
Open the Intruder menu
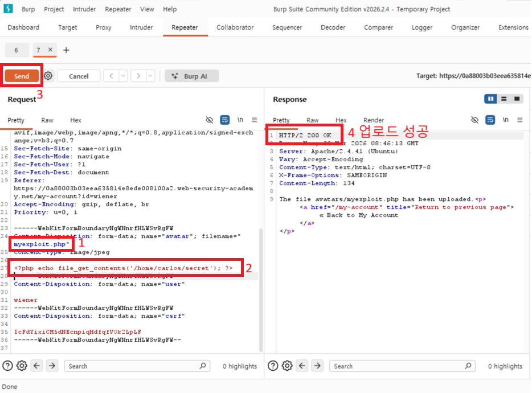pyautogui.click(x=84, y=9)
